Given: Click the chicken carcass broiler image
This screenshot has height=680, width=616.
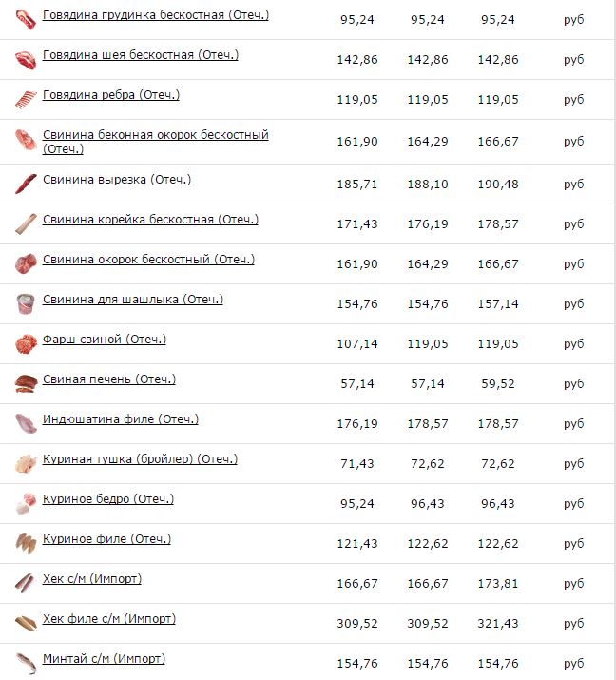Looking at the screenshot, I should [26, 463].
